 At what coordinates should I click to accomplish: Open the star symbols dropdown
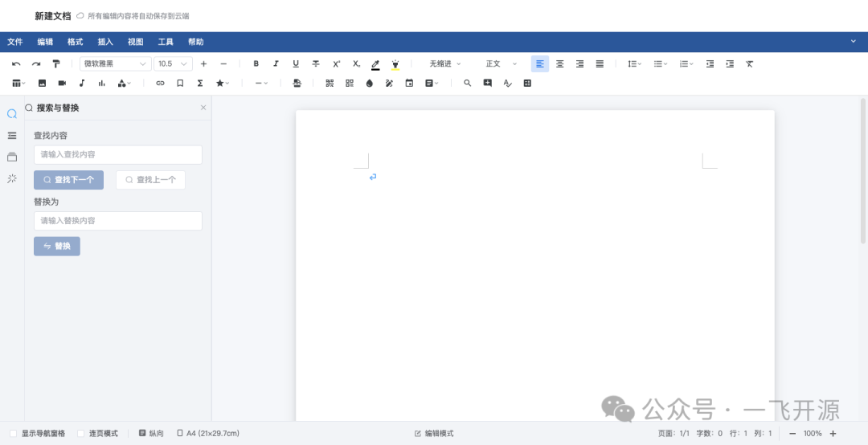[222, 84]
